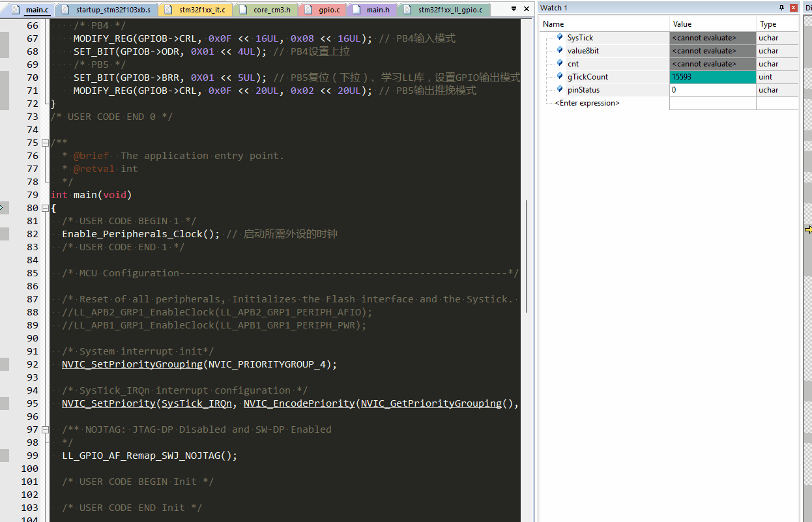812x522 pixels.
Task: Click the current execution arrow in the left margin
Action: pyautogui.click(x=3, y=207)
